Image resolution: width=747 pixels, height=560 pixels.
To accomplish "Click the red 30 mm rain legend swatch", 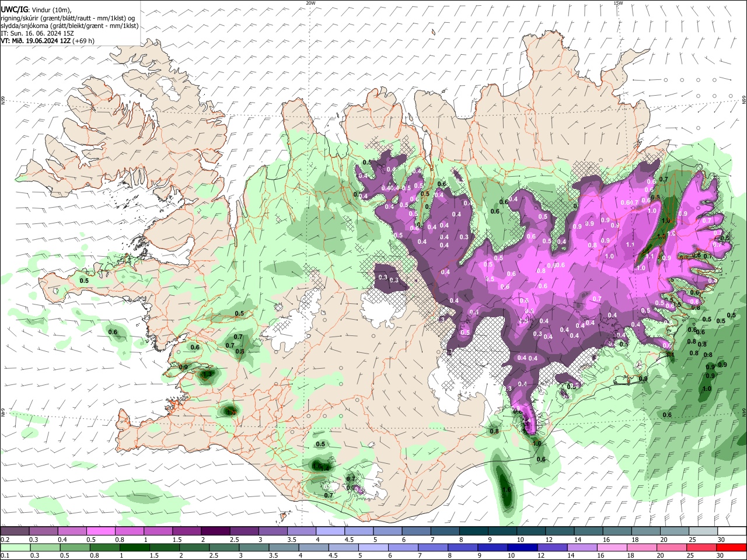I will point(731,547).
